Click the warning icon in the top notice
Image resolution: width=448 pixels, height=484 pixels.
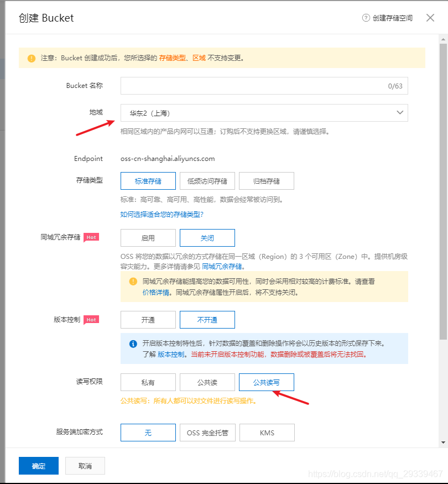pyautogui.click(x=32, y=58)
